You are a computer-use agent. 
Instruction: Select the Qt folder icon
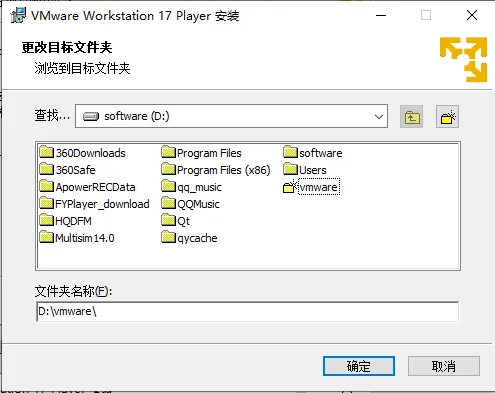click(168, 220)
